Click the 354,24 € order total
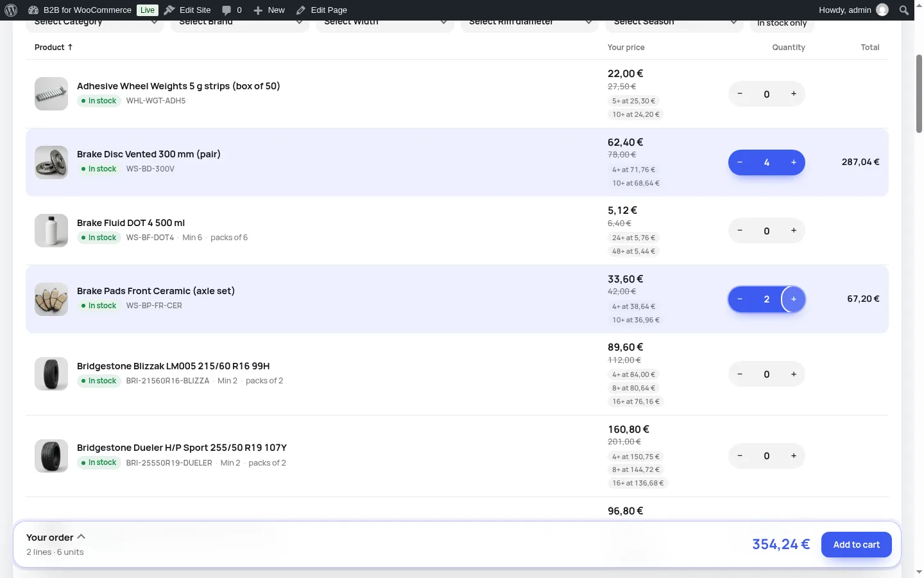Image resolution: width=924 pixels, height=578 pixels. click(x=781, y=545)
